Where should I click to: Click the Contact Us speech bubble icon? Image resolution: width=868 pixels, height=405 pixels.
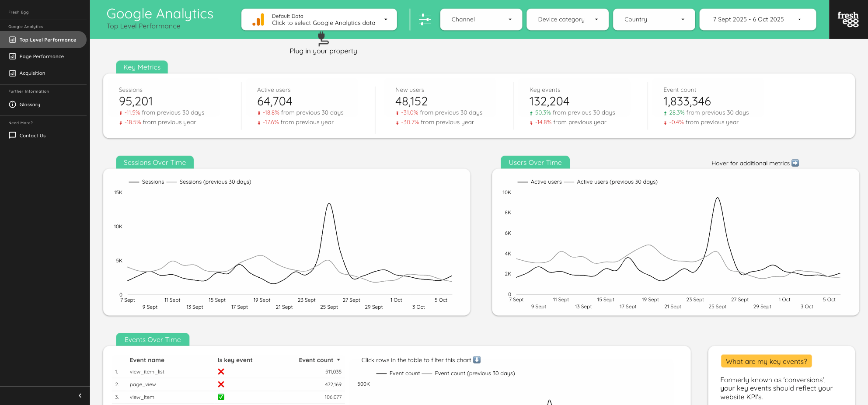pos(13,136)
